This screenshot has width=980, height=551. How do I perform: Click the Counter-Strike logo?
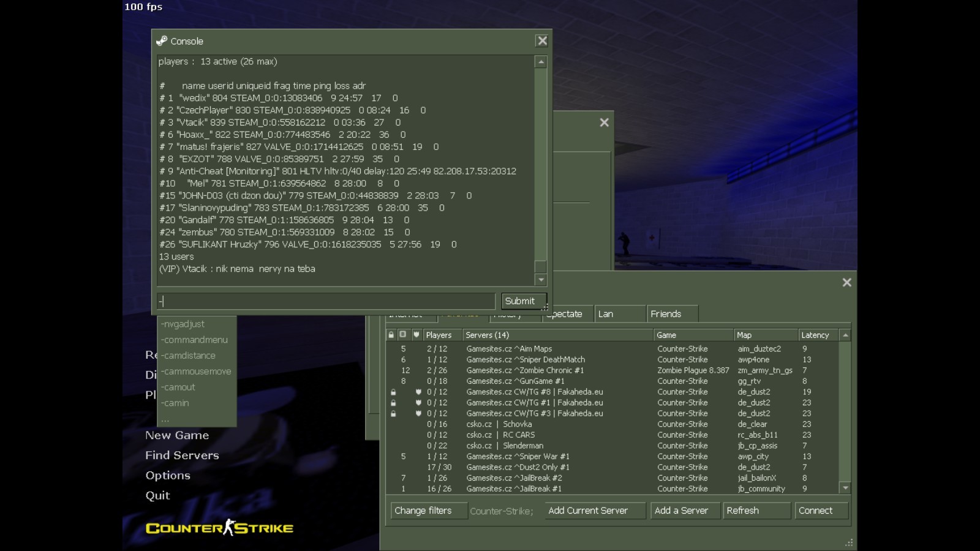click(219, 528)
